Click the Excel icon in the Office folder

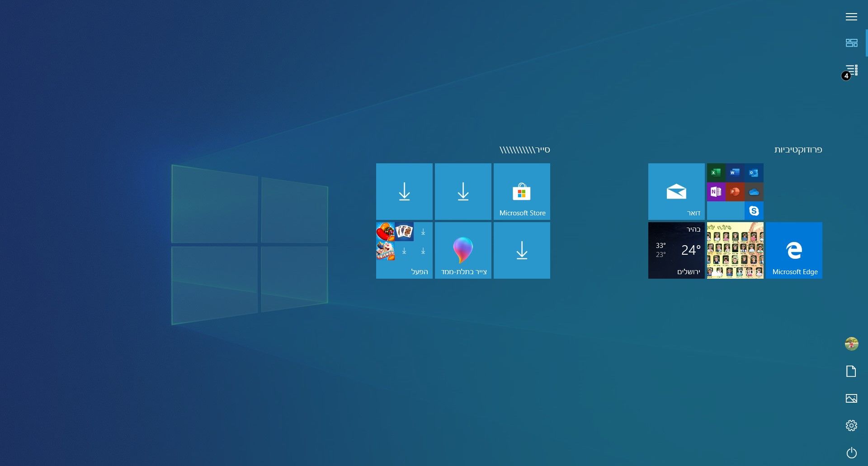tap(716, 172)
